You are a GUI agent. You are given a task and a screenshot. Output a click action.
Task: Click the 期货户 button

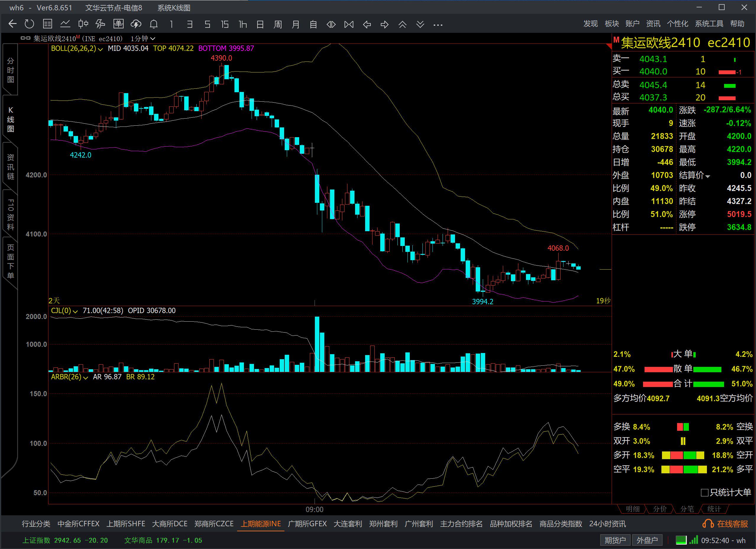(x=615, y=540)
